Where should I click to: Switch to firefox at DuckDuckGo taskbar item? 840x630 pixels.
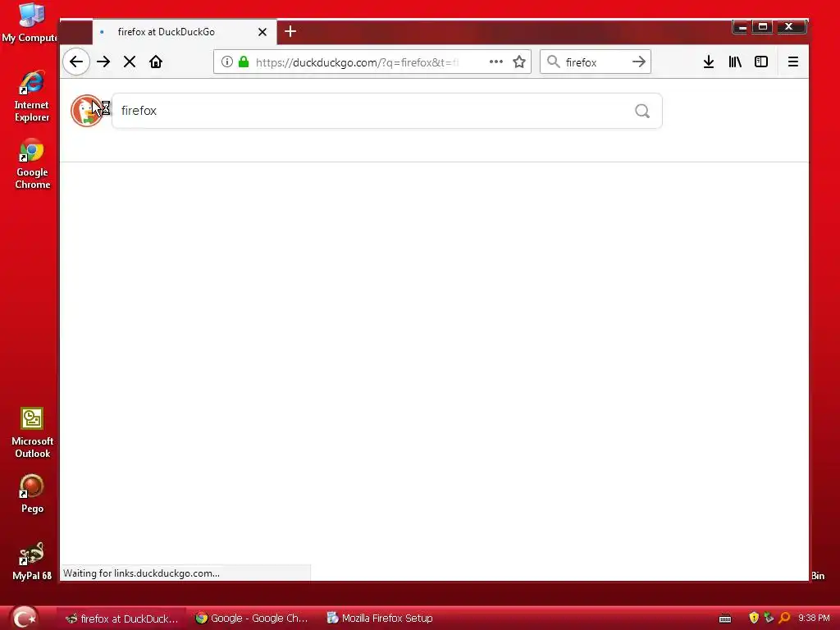121,619
